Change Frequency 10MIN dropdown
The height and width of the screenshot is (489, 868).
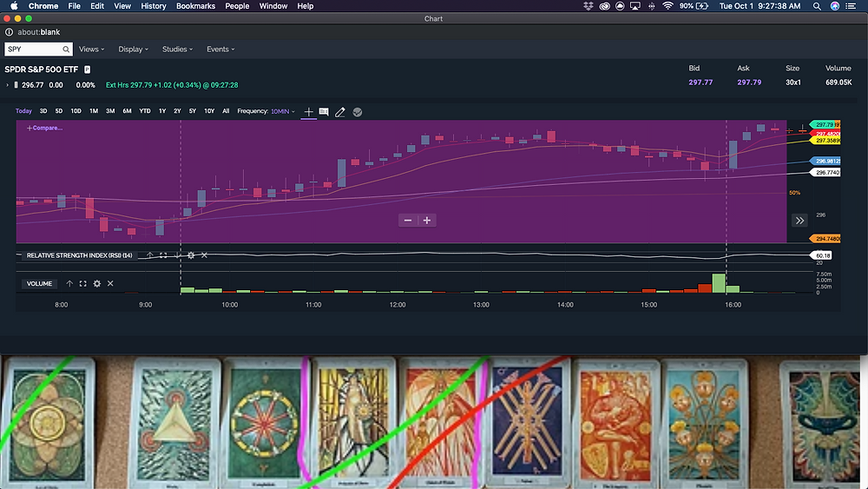point(282,111)
